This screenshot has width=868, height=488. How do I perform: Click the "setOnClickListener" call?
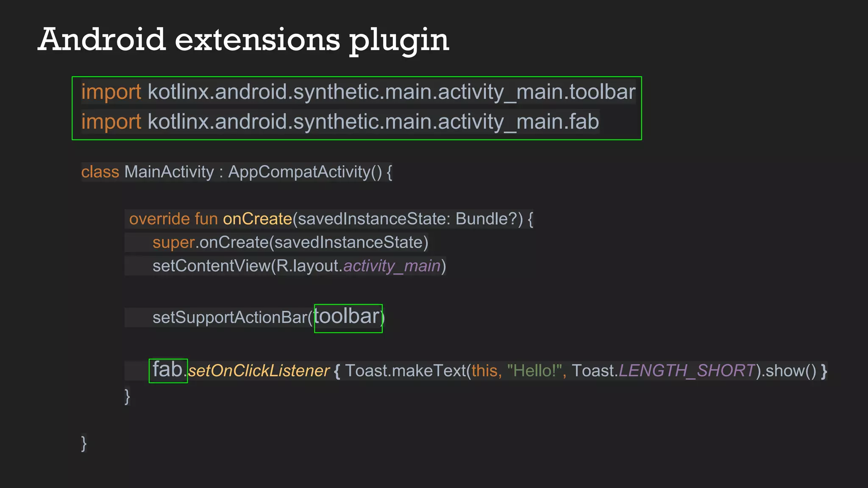(259, 371)
